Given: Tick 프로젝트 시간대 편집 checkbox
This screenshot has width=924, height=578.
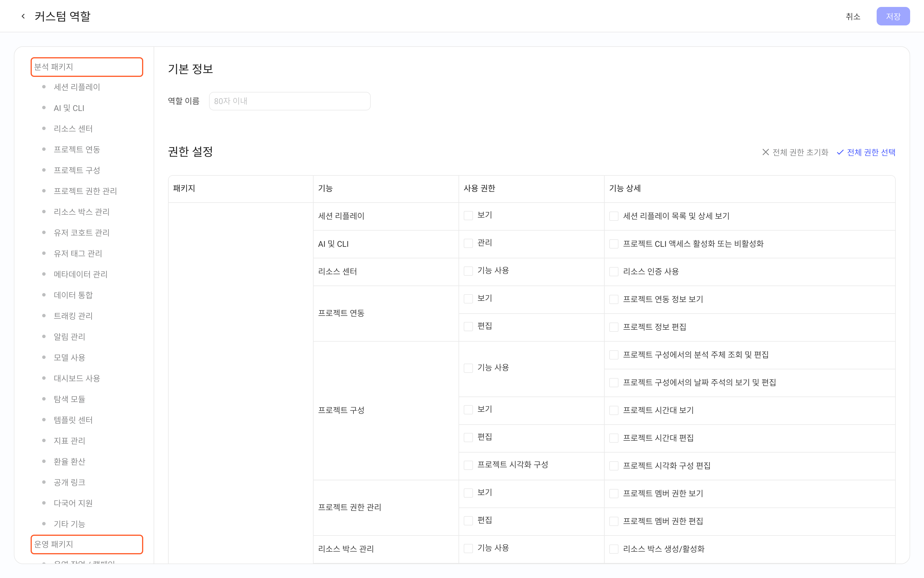Looking at the screenshot, I should pyautogui.click(x=614, y=438).
